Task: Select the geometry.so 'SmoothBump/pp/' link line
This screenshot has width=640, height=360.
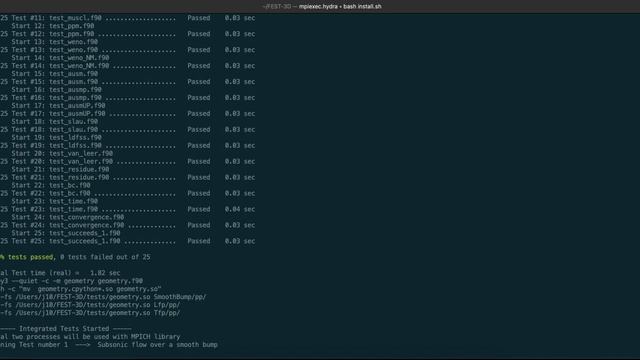Action: click(103, 297)
